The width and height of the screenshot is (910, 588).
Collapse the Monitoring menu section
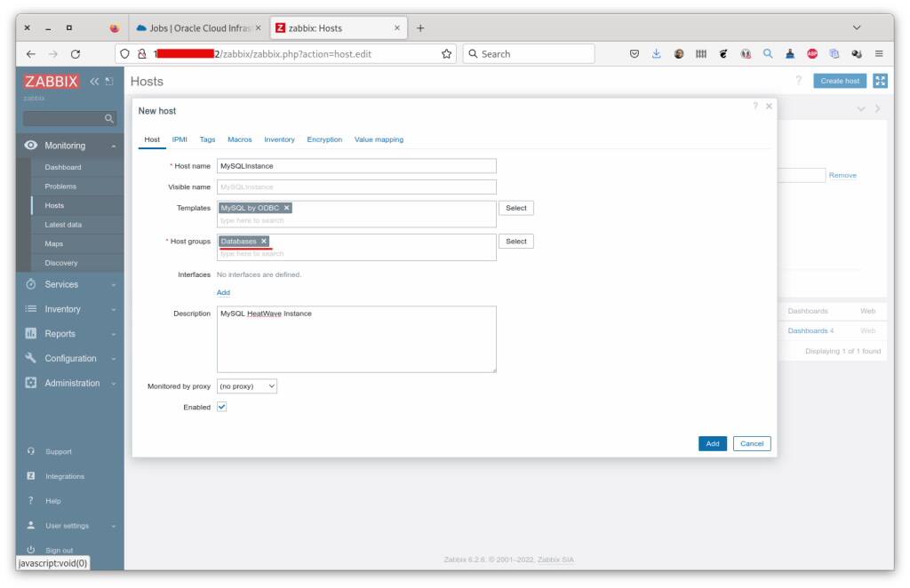coord(114,147)
